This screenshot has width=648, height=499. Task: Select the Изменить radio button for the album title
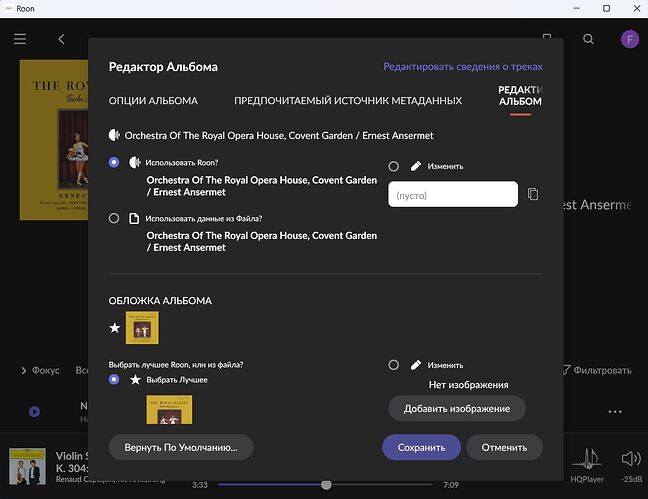(x=394, y=166)
